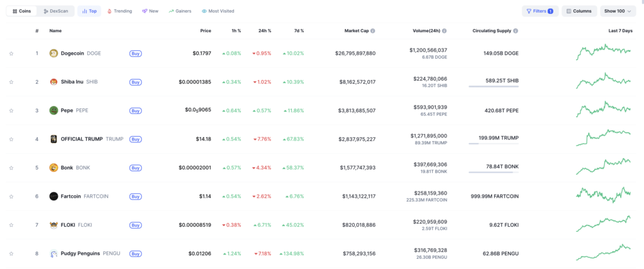Click FLOKI price $0.00008519

195,225
